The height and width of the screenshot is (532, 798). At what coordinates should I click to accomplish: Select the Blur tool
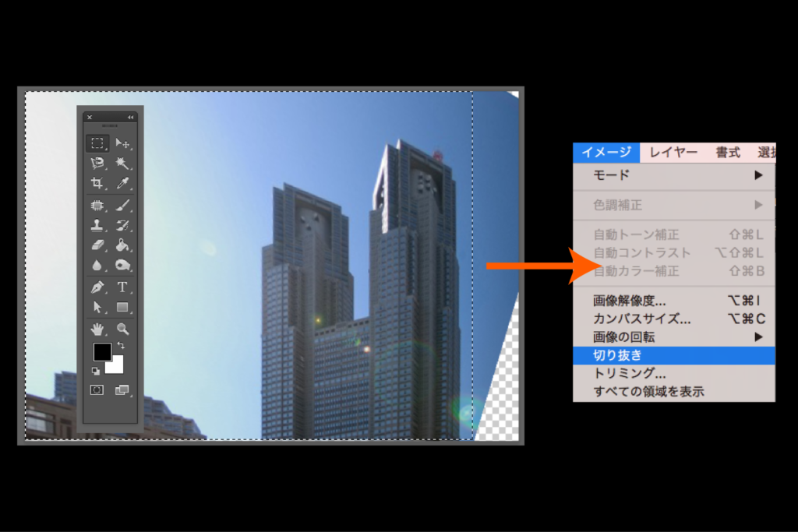tap(97, 265)
